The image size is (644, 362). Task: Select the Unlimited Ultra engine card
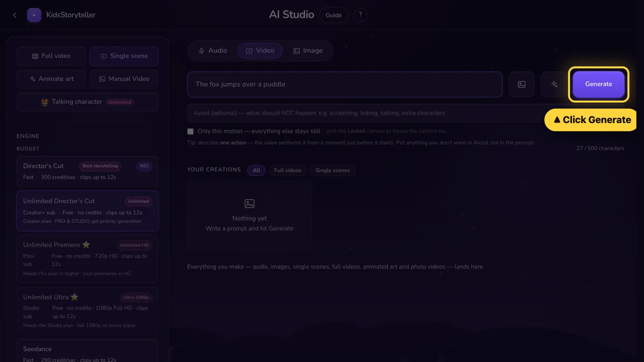(x=87, y=311)
